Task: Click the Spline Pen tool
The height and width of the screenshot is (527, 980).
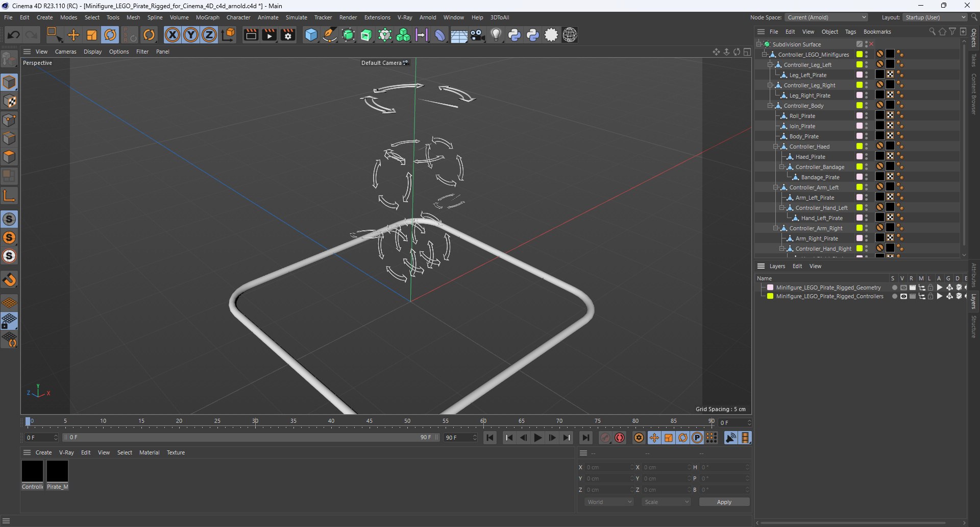Action: 330,35
